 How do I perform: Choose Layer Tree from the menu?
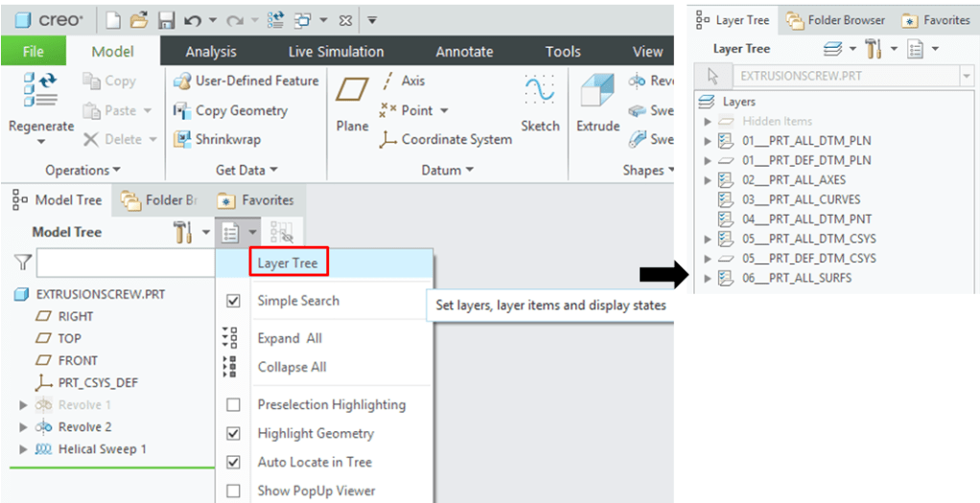point(289,263)
